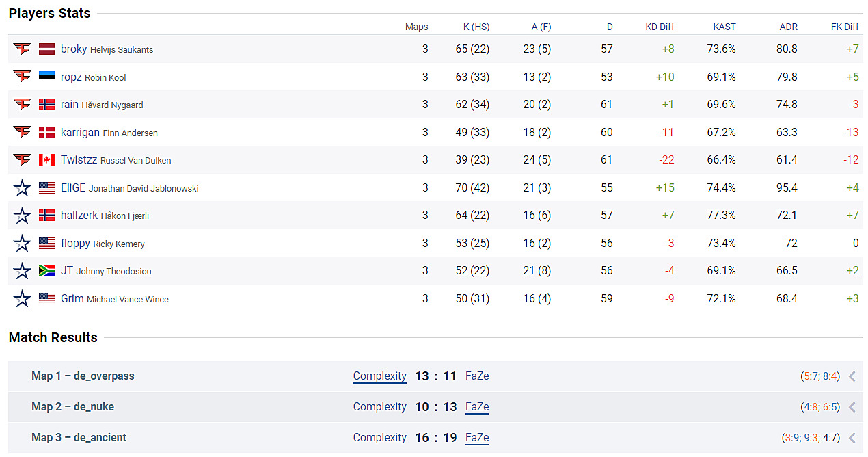The width and height of the screenshot is (868, 457).
Task: Open ropz player profile link
Action: point(71,77)
